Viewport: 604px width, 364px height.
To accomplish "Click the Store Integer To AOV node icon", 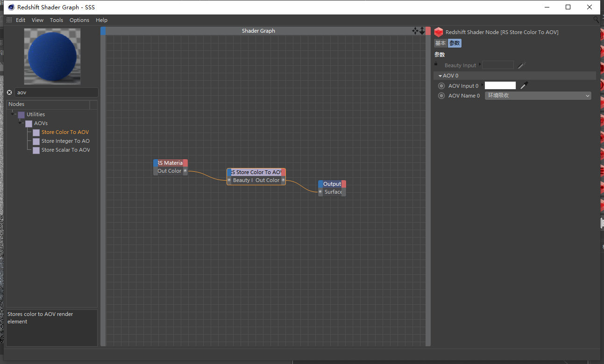I will pos(36,141).
